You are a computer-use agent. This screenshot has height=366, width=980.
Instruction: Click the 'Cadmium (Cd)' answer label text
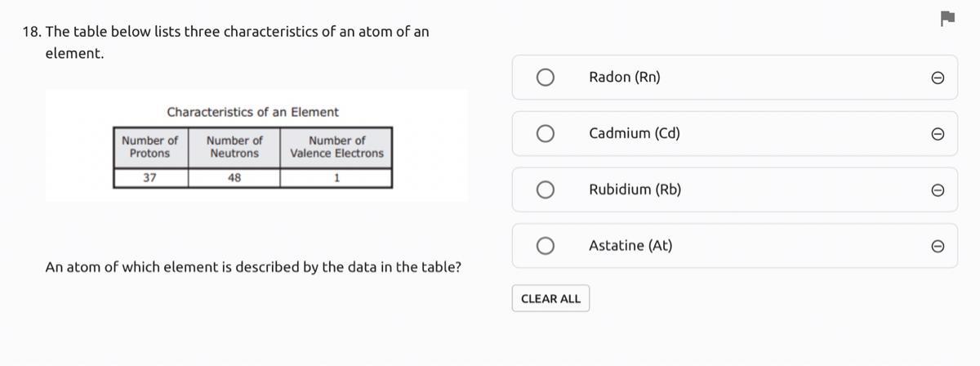(634, 133)
